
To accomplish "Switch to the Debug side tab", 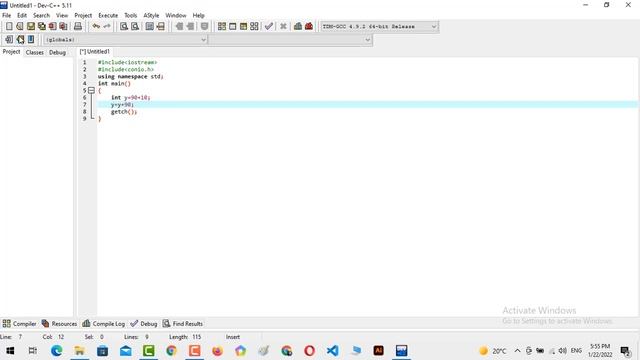I will [58, 52].
